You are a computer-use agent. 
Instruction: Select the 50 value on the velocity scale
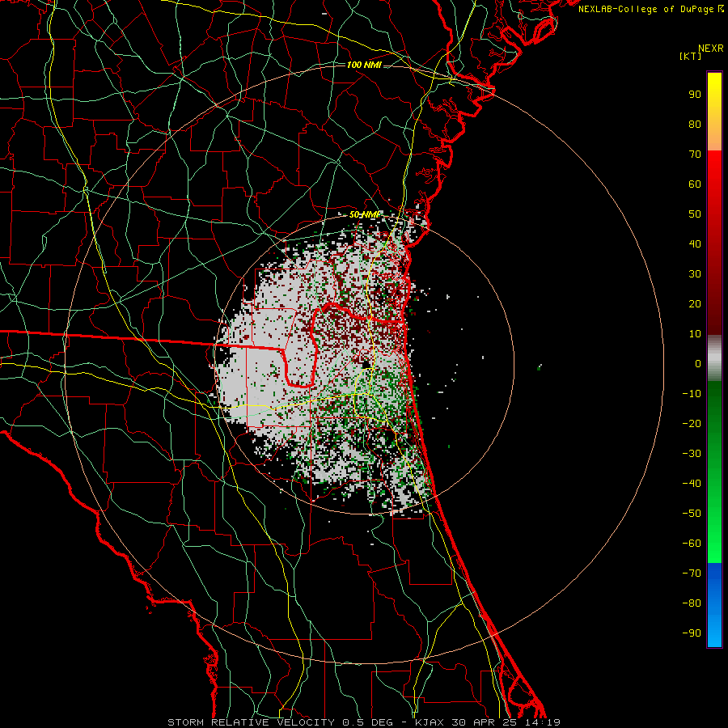click(695, 214)
